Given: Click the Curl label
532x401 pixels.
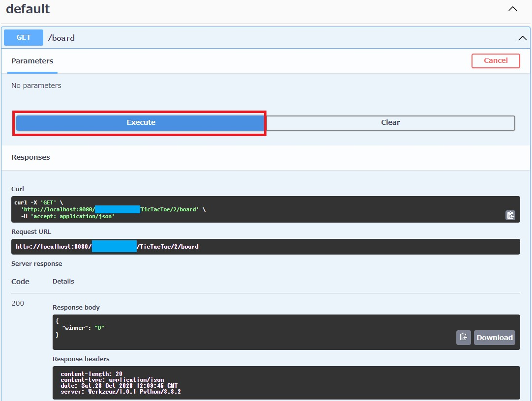Looking at the screenshot, I should point(18,189).
